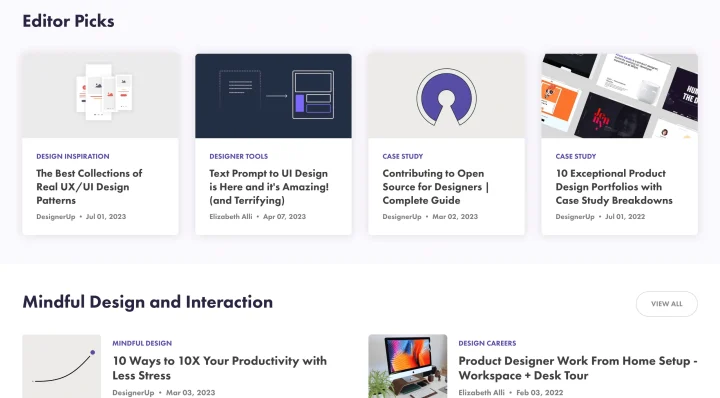Select the 'Mindful Design and Interaction' heading
720x398 pixels.
coord(148,302)
